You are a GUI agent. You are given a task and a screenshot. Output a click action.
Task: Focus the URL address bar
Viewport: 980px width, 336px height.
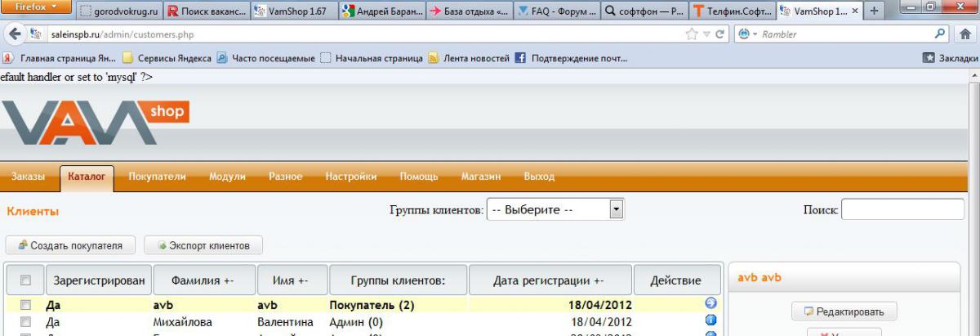[x=359, y=34]
